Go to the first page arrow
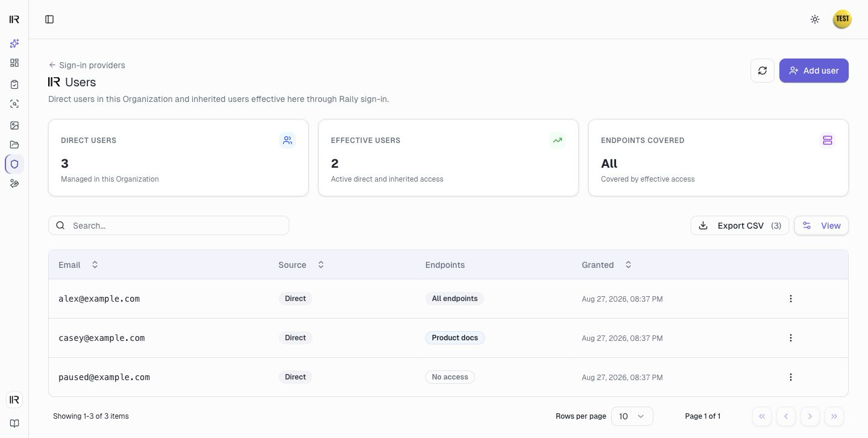 tap(762, 416)
